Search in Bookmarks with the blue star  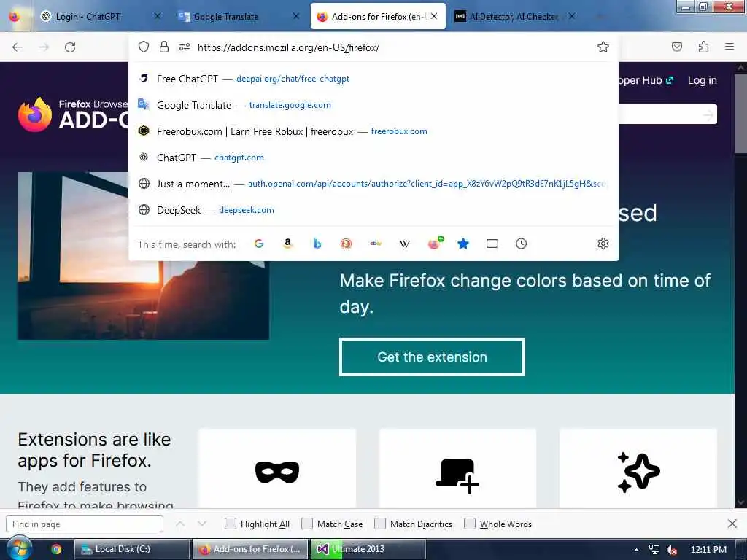click(463, 244)
